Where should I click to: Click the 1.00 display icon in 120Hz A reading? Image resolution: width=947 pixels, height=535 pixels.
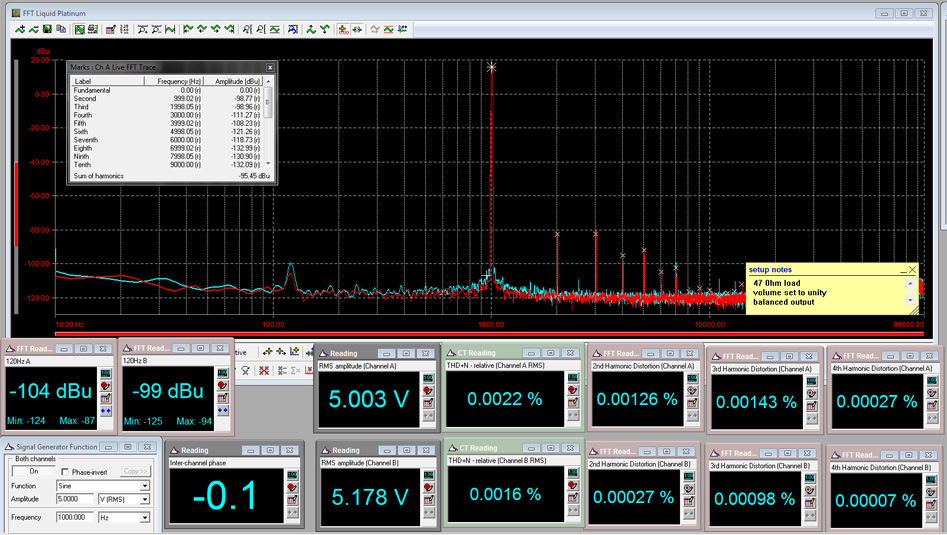106,373
